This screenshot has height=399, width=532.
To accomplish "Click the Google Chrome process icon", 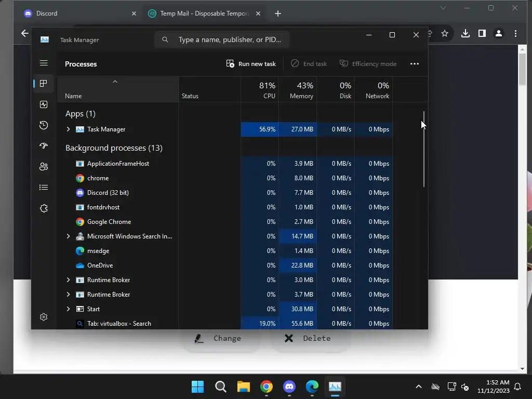I will point(79,222).
